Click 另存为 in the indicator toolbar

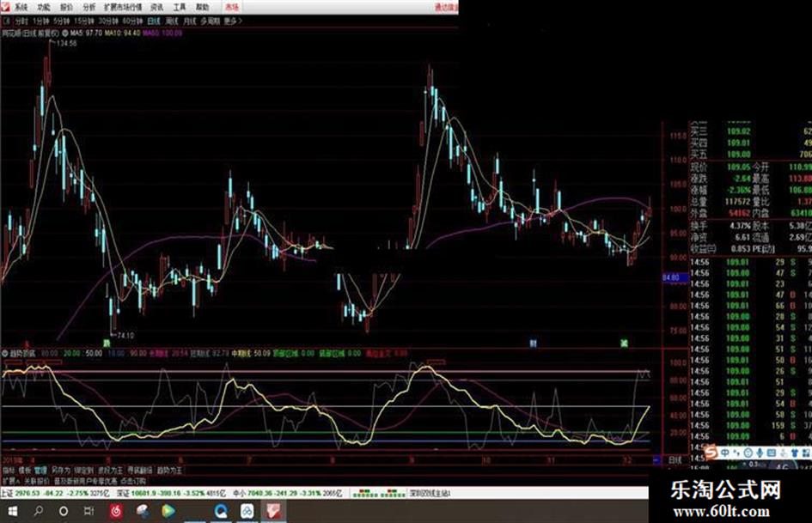point(61,471)
